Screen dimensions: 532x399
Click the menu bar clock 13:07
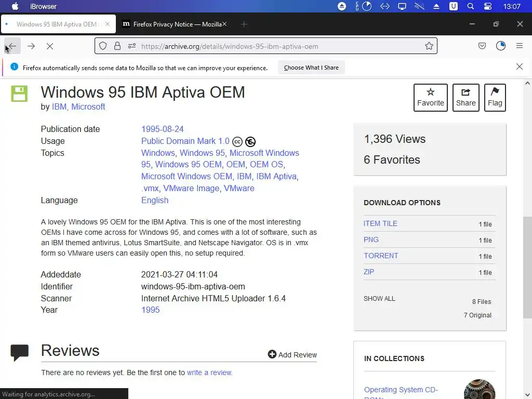tap(512, 6)
